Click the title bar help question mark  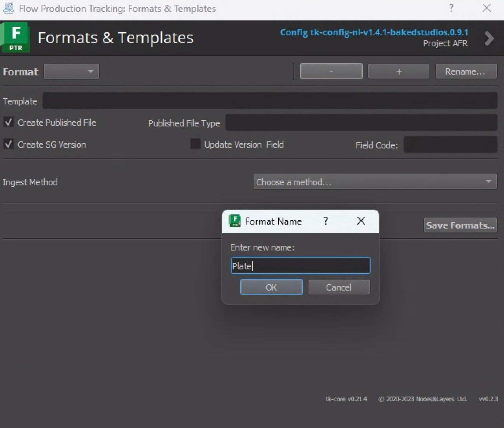tap(451, 8)
